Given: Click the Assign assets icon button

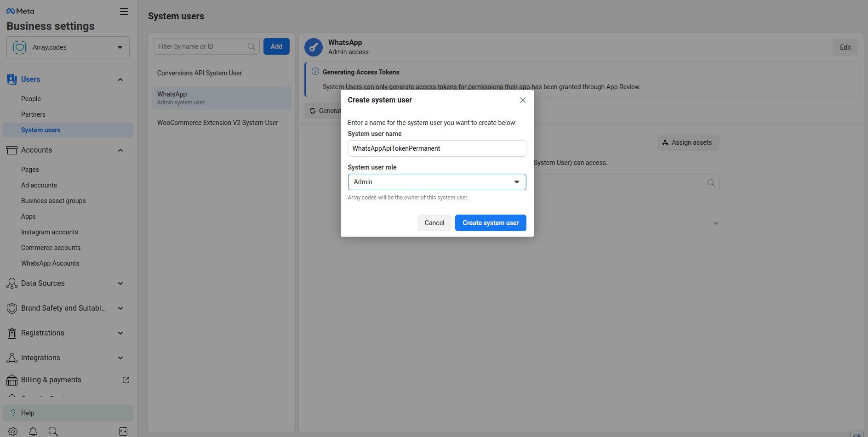Looking at the screenshot, I should point(665,142).
